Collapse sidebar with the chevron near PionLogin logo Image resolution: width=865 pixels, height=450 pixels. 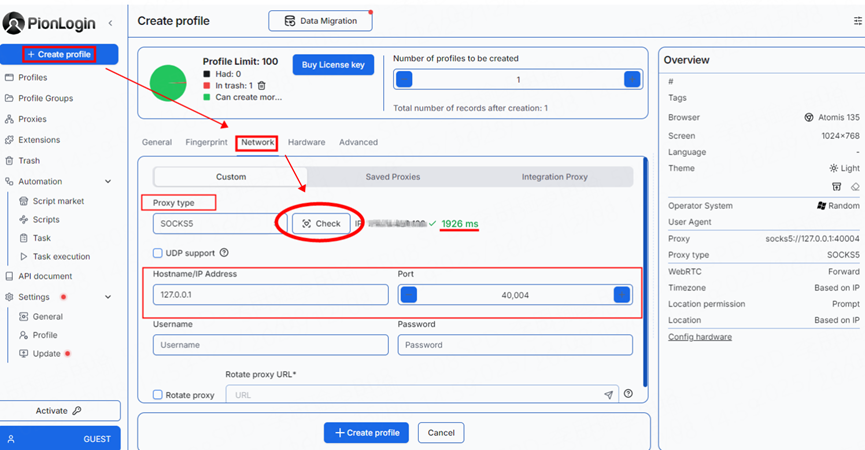point(110,22)
